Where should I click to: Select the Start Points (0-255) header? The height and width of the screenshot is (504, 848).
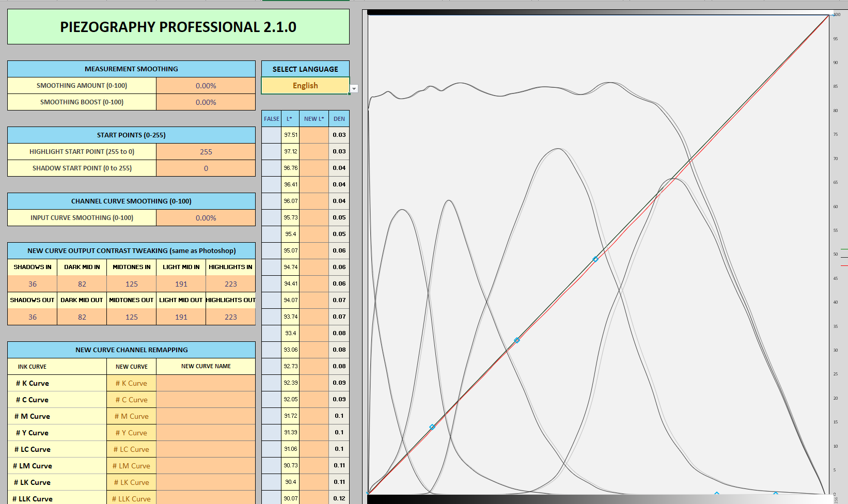coord(131,135)
